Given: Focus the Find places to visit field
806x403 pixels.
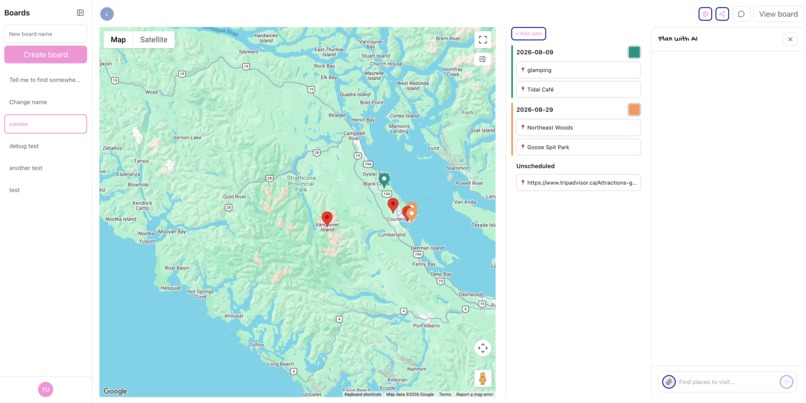Looking at the screenshot, I should click(x=727, y=382).
